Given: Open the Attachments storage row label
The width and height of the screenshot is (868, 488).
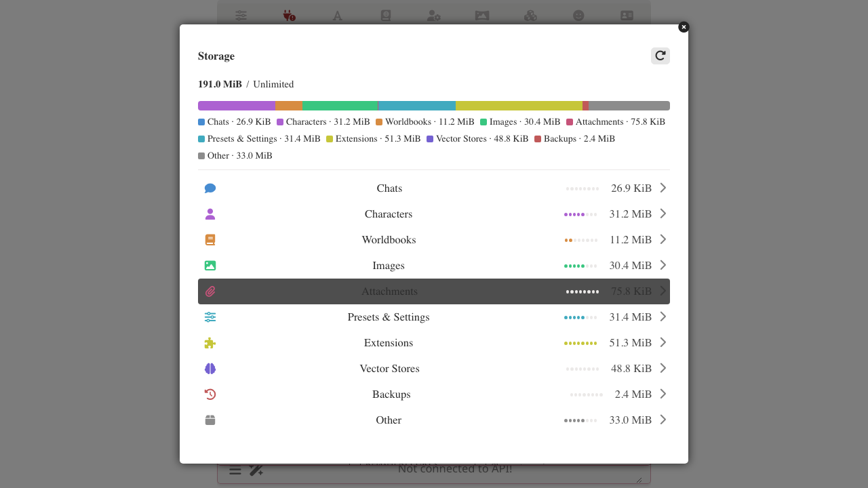Looking at the screenshot, I should 389,291.
